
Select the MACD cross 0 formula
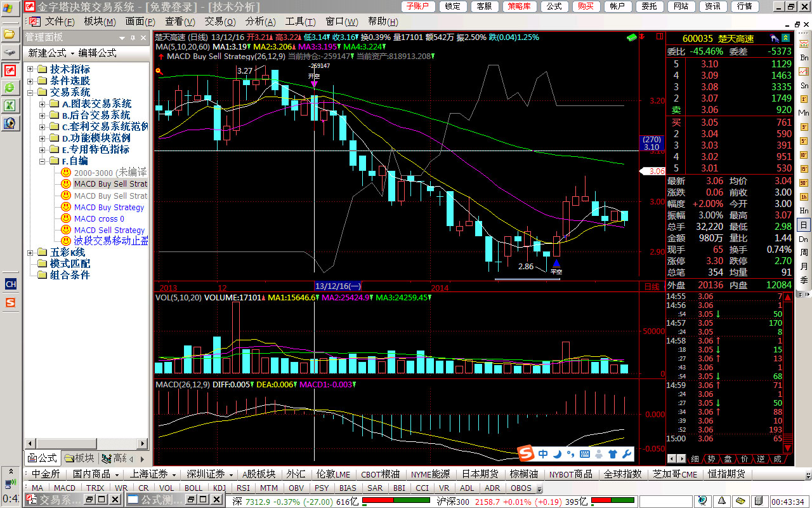coord(99,218)
